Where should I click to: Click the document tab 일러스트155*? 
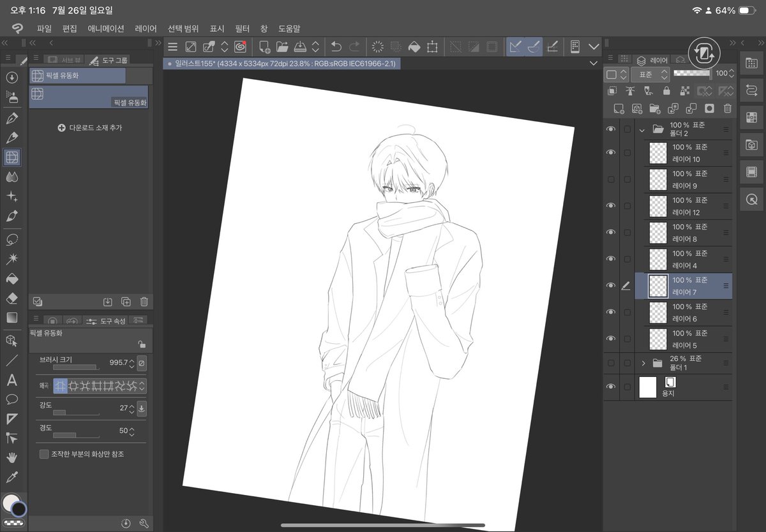point(282,64)
